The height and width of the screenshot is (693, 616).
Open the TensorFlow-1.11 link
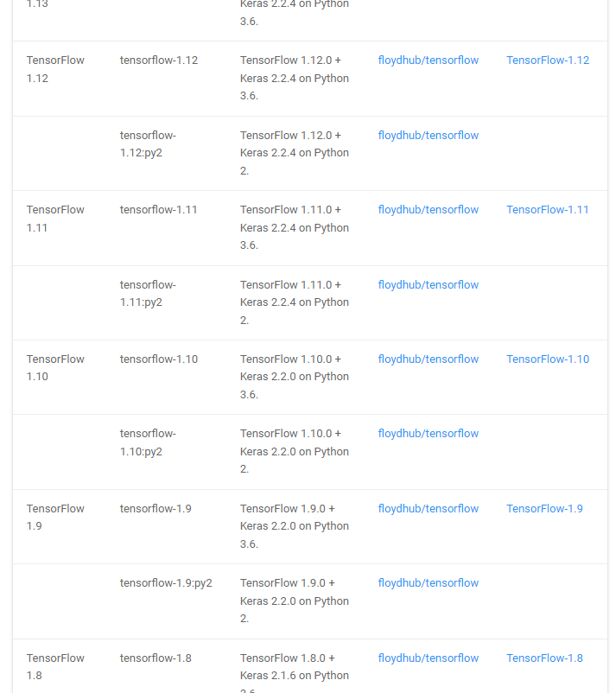(x=548, y=210)
